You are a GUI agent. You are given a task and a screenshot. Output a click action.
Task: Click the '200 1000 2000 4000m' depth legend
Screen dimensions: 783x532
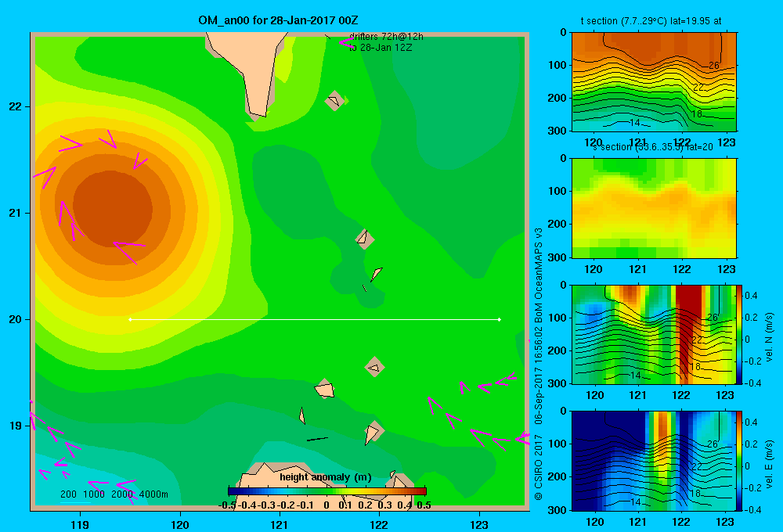pos(114,494)
